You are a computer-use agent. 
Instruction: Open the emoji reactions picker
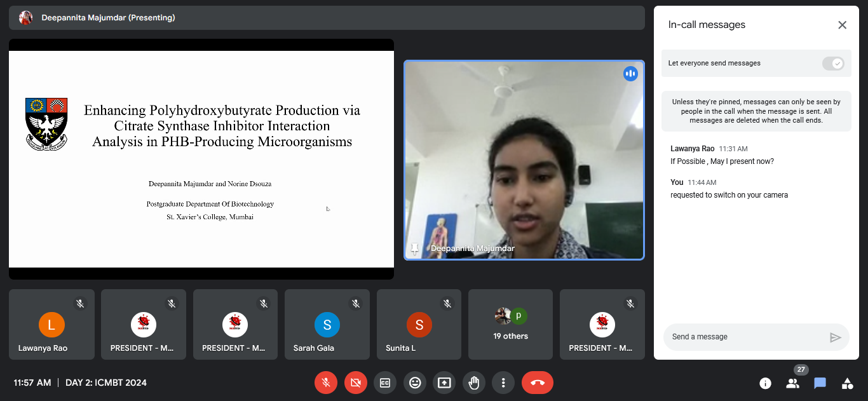(x=415, y=383)
